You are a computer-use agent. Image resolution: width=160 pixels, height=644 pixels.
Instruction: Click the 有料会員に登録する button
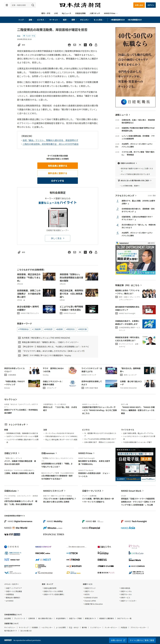[x=57, y=166]
